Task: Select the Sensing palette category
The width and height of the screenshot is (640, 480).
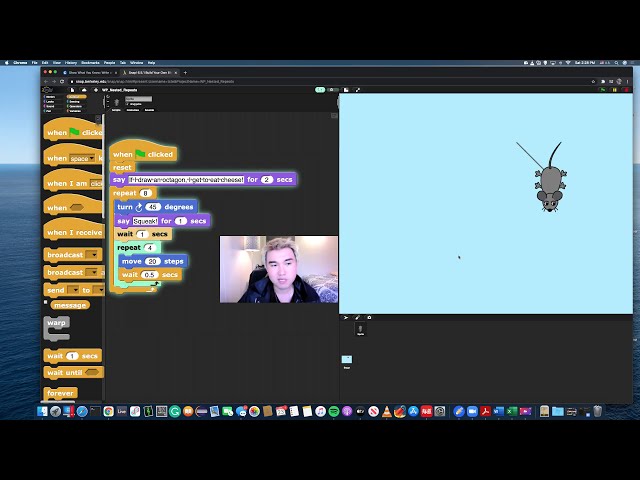Action: pos(76,102)
